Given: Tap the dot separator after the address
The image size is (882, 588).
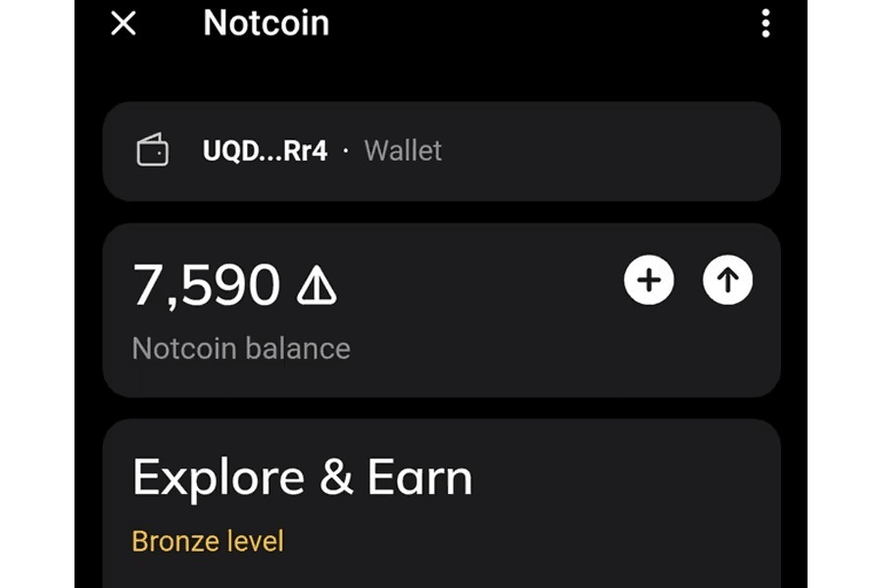Looking at the screenshot, I should [x=345, y=151].
